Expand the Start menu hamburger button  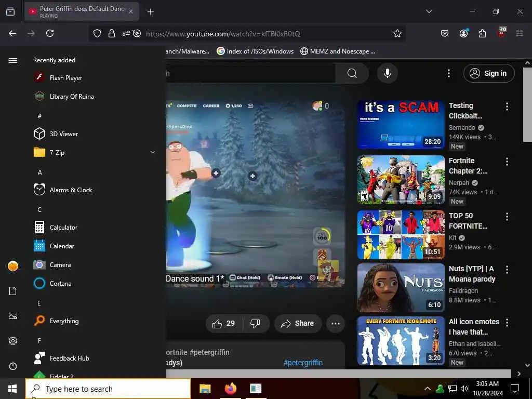(x=13, y=60)
